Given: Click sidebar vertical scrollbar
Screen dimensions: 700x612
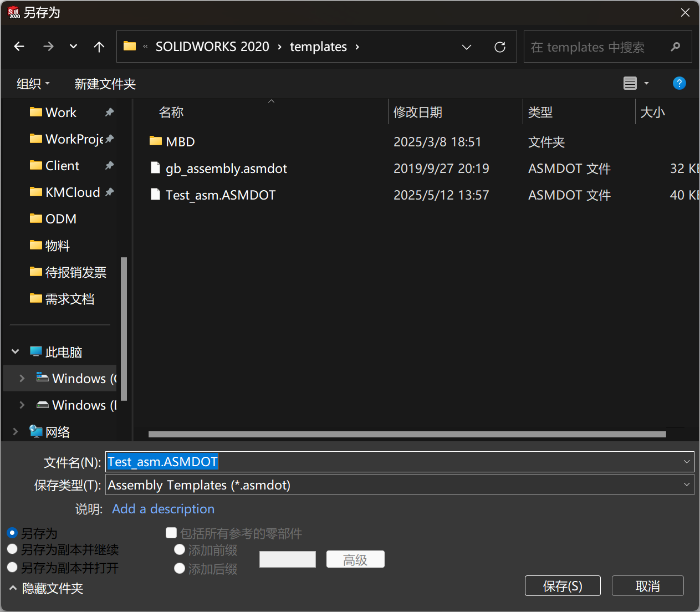Looking at the screenshot, I should (x=124, y=328).
